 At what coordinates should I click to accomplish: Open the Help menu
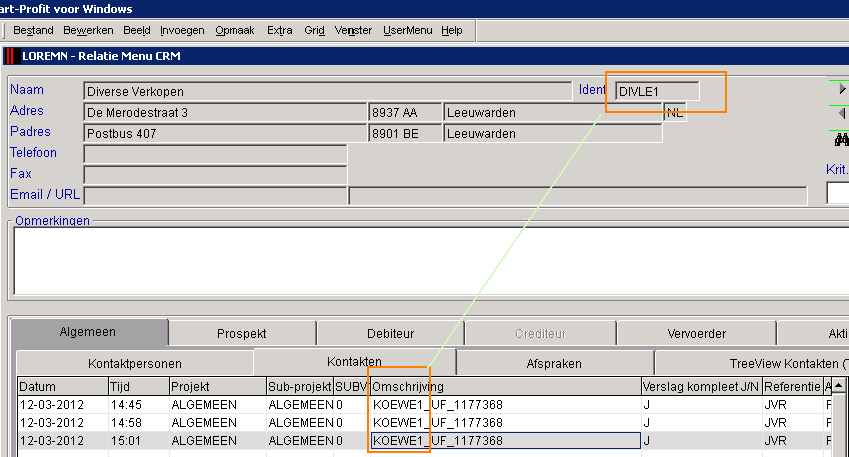point(452,30)
